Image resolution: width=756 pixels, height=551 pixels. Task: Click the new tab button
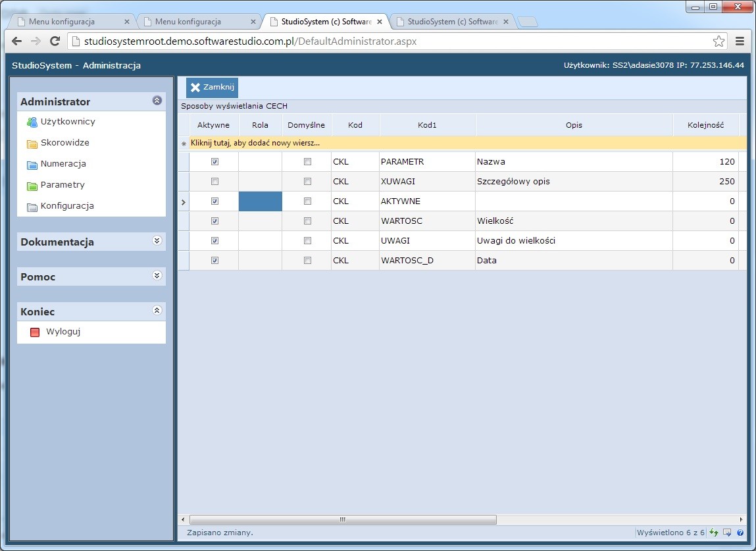528,22
